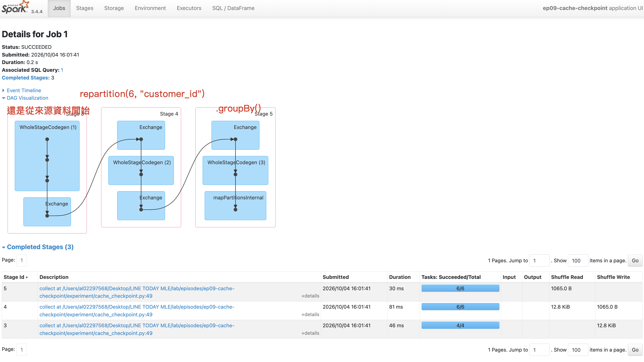Open Stage 3 description link
The width and height of the screenshot is (644, 362).
tap(137, 329)
